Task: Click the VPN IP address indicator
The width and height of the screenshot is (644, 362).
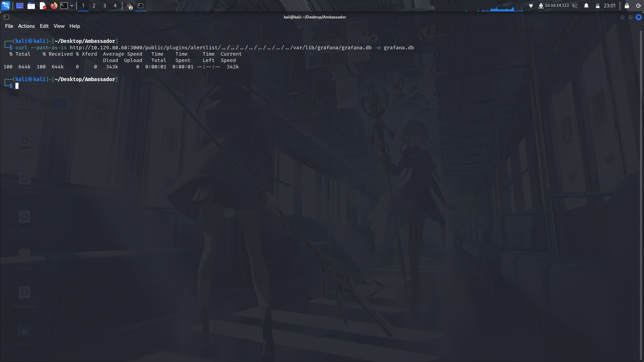Action: click(x=556, y=5)
